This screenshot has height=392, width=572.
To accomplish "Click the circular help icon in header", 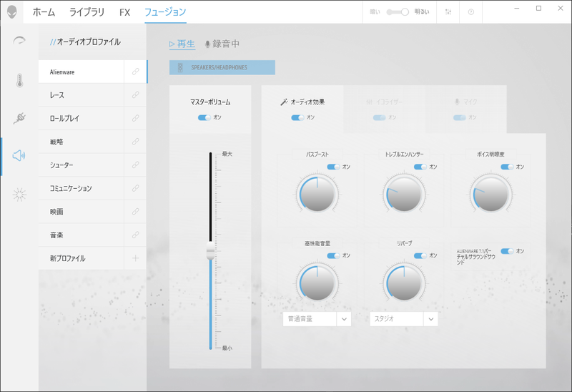I will pyautogui.click(x=471, y=12).
